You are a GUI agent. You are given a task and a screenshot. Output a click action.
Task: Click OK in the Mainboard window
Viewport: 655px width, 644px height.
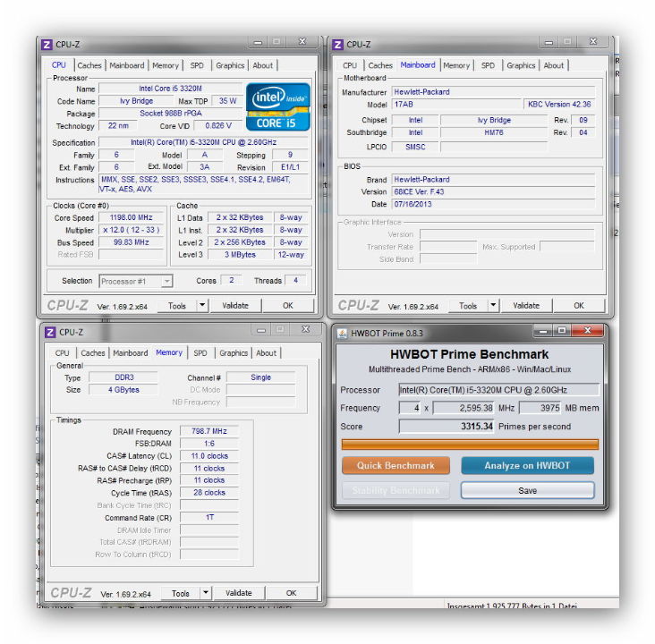[x=579, y=306]
